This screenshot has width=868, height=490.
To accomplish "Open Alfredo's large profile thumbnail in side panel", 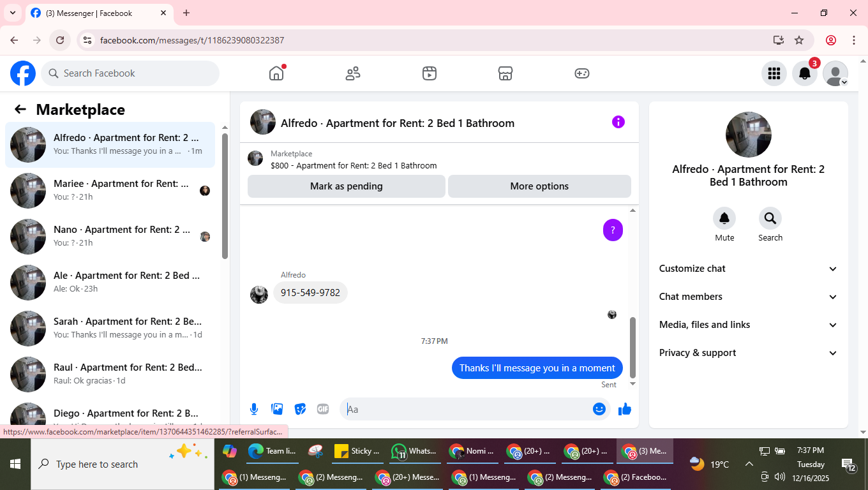I will pos(749,135).
